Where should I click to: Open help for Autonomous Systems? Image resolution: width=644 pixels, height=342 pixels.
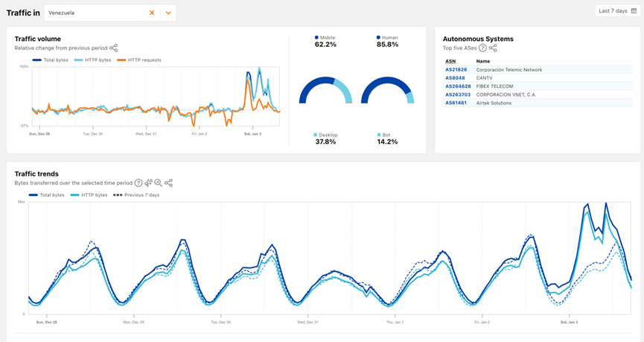[482, 48]
